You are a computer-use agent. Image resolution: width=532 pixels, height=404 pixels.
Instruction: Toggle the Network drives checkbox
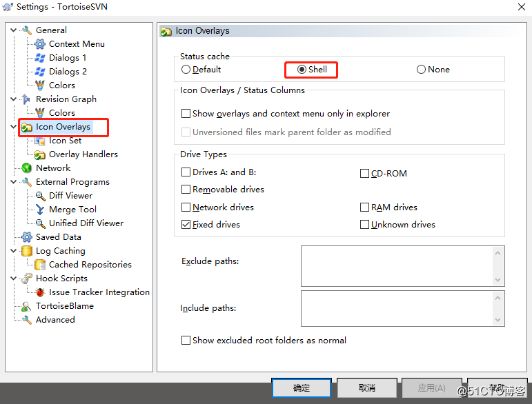[186, 208]
